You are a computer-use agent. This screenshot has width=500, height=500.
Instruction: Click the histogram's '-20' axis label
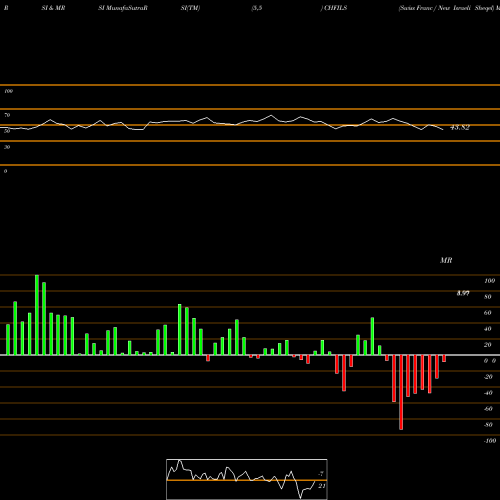click(x=488, y=377)
